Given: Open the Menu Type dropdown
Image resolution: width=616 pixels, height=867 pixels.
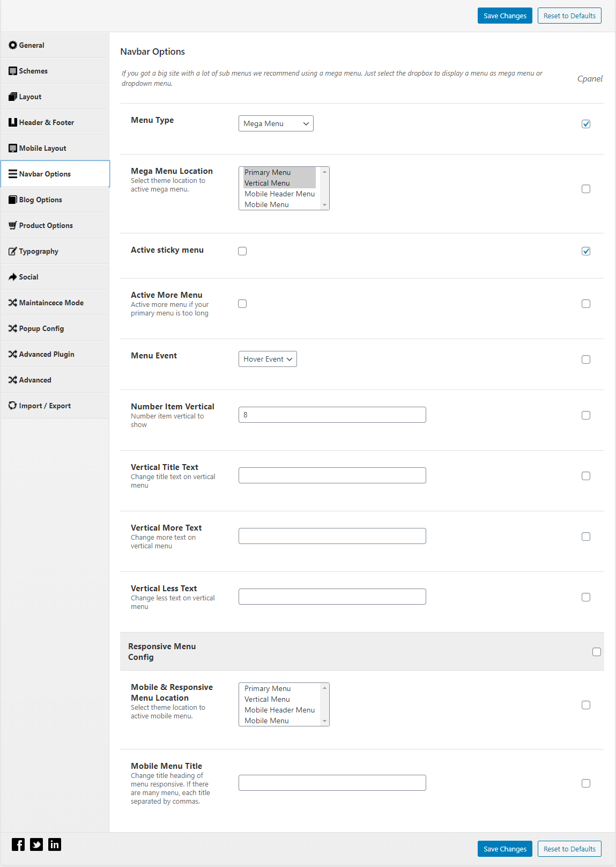Looking at the screenshot, I should (276, 123).
